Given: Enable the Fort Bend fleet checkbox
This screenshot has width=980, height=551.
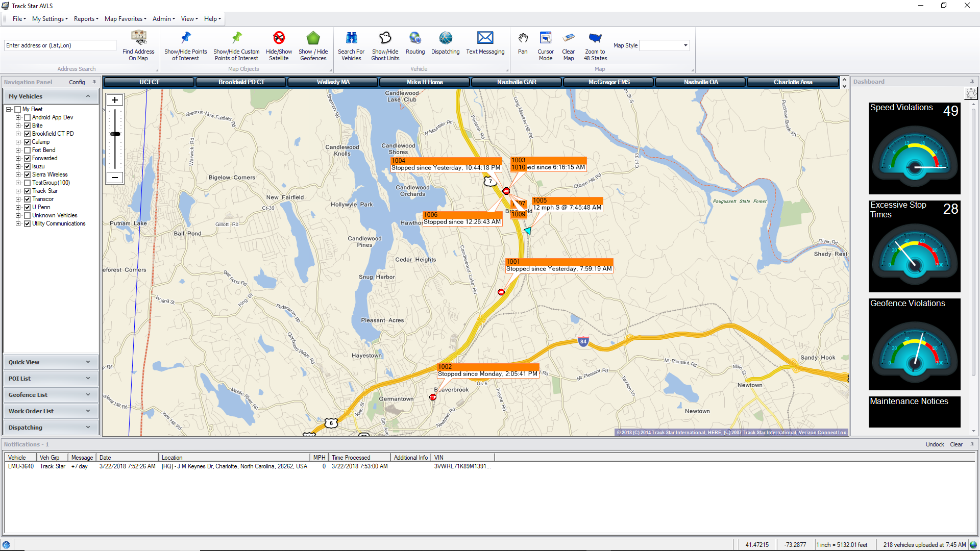Looking at the screenshot, I should coord(28,150).
